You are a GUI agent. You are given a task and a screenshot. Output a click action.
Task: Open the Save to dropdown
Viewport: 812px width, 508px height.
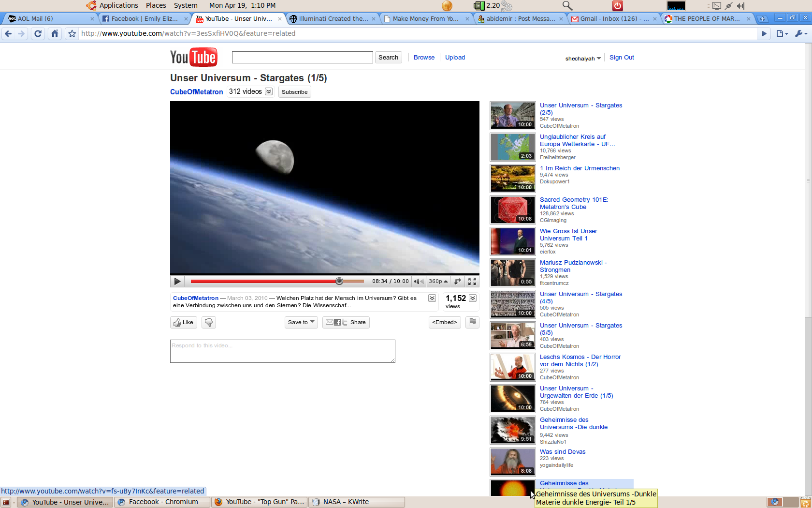(301, 322)
